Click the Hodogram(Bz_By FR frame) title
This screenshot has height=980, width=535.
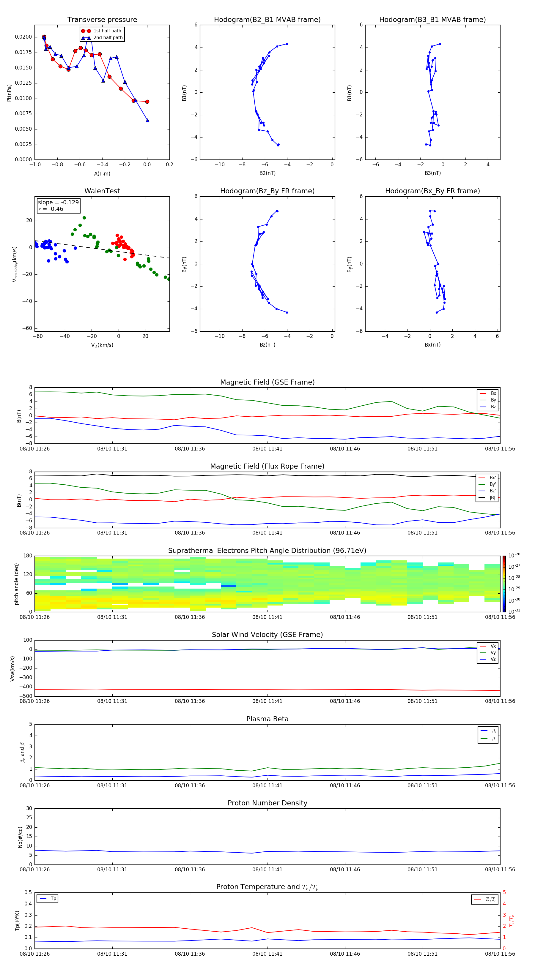[267, 191]
